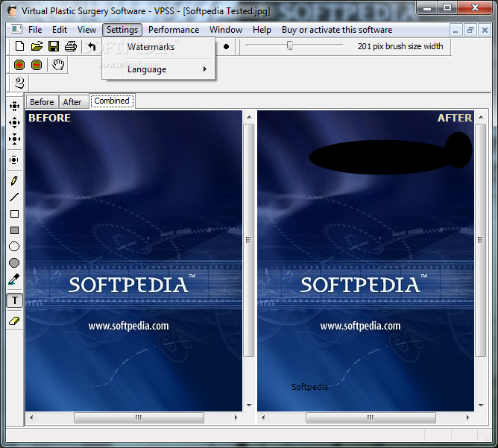Select the filled Rectangle tool
Image resolution: width=498 pixels, height=448 pixels.
(14, 230)
